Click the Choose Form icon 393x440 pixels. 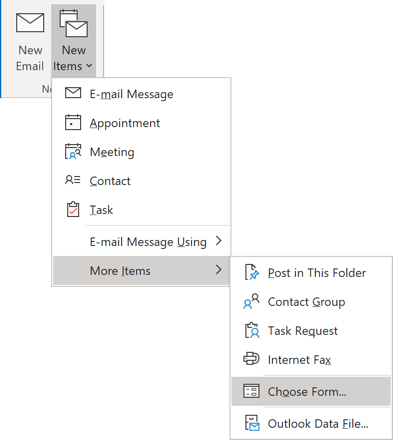click(x=251, y=391)
